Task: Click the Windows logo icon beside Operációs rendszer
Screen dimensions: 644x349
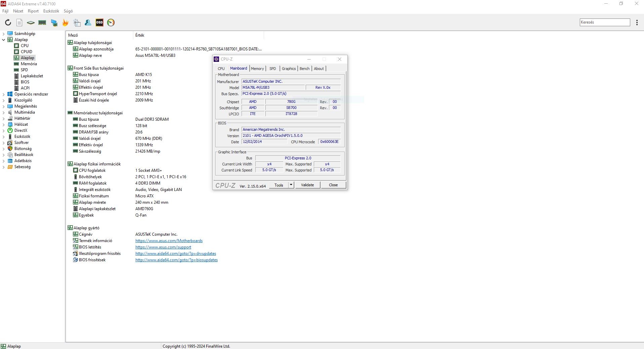Action: pyautogui.click(x=10, y=94)
